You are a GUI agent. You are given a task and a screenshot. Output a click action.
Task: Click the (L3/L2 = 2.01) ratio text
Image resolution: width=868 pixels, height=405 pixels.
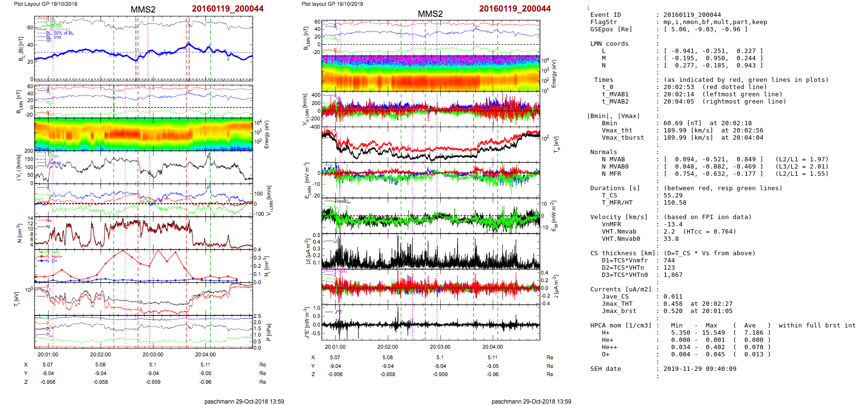pos(802,167)
